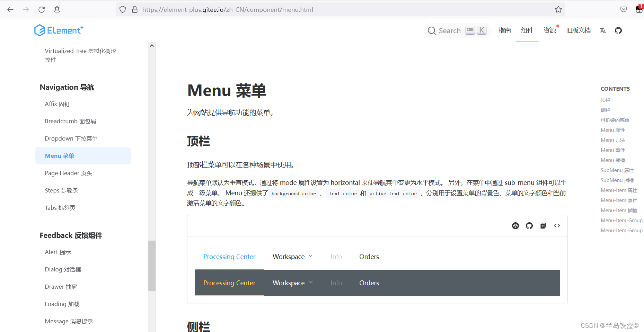Go back to the previous page
The height and width of the screenshot is (332, 644).
10,10
